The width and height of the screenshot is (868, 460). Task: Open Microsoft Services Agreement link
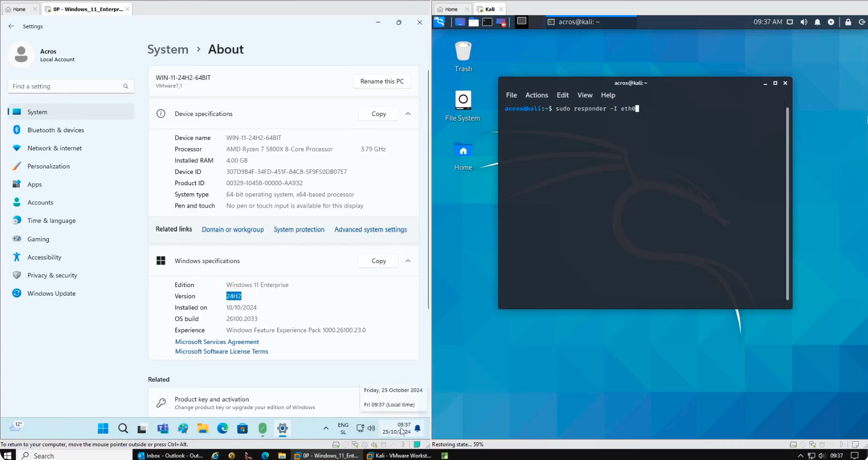217,342
